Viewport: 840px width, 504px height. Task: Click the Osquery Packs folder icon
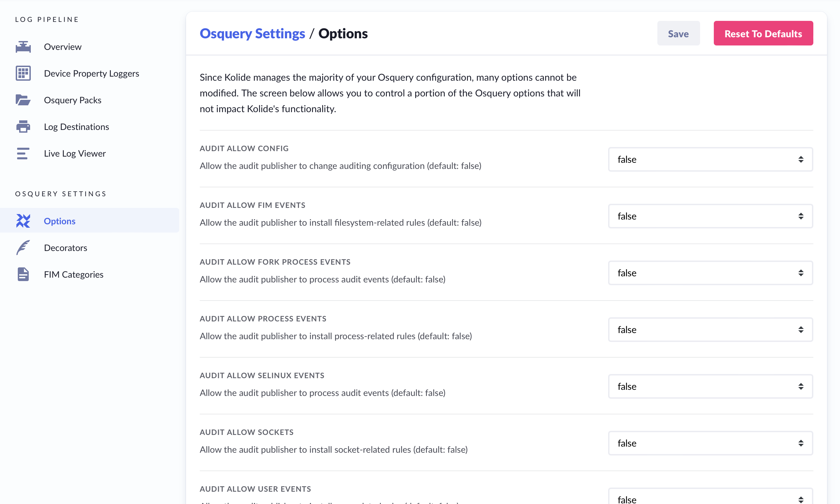[x=23, y=100]
